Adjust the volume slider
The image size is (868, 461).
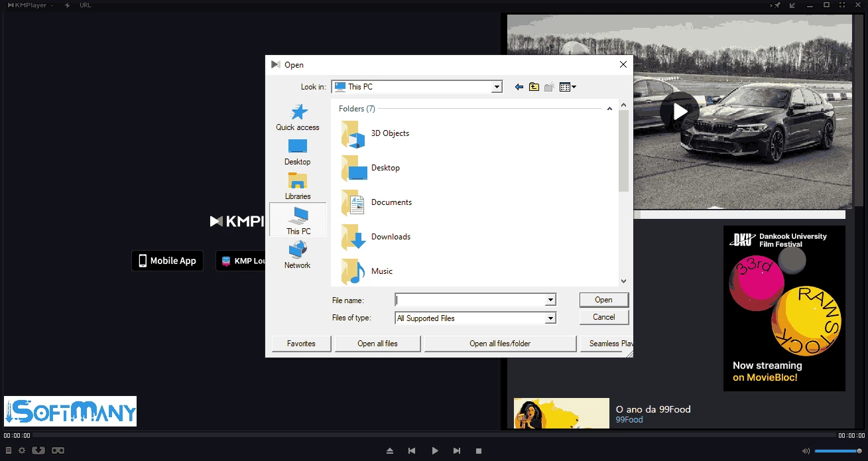pos(837,451)
